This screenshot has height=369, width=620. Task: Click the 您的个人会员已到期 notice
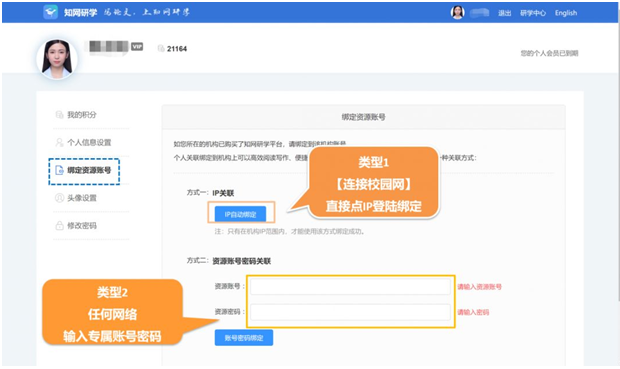549,53
